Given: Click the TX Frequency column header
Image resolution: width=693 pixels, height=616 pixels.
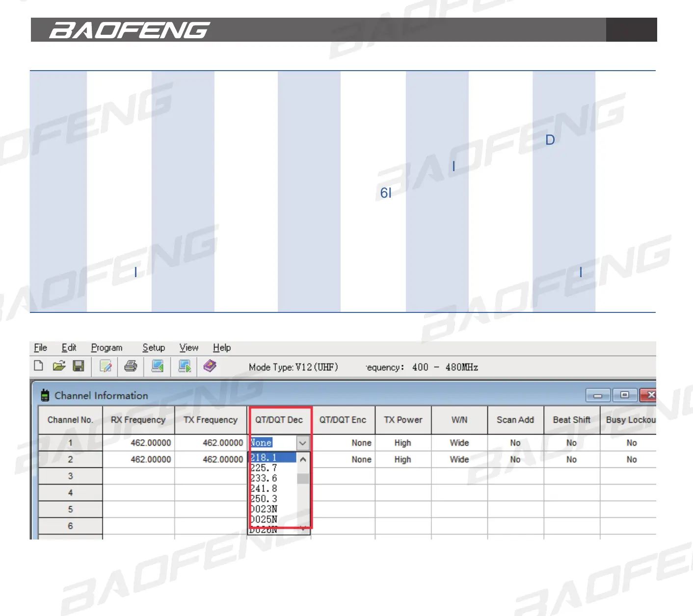Looking at the screenshot, I should pos(211,420).
